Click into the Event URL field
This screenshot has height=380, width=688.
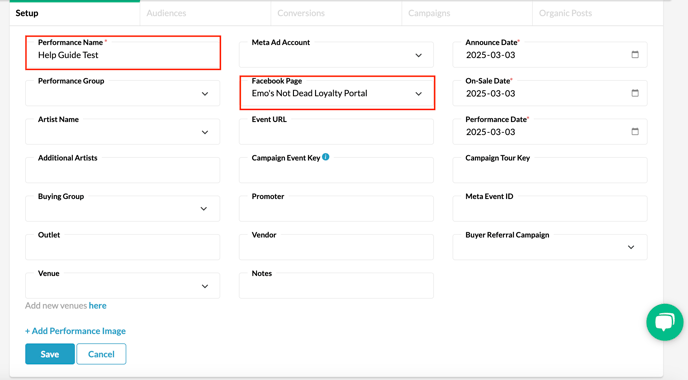click(337, 132)
